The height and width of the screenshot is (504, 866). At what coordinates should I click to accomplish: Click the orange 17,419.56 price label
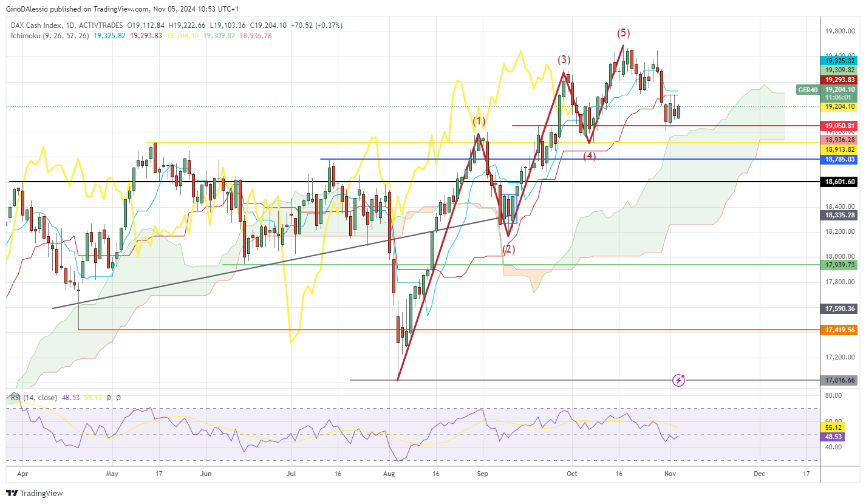pos(839,330)
